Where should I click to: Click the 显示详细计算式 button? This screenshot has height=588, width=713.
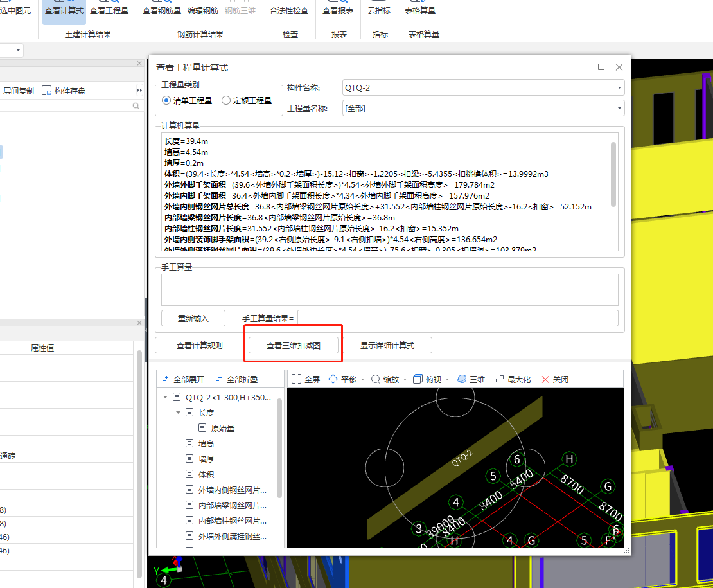click(387, 346)
